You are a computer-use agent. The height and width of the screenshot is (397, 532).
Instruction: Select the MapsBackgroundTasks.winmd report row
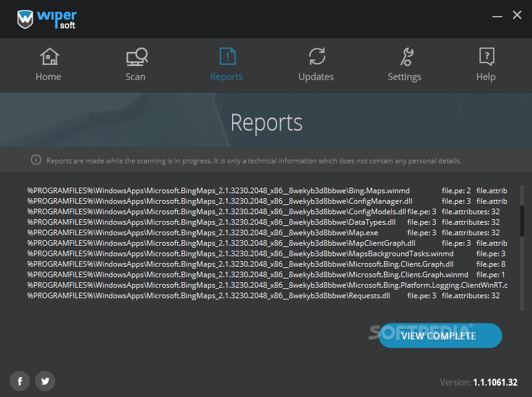pyautogui.click(x=267, y=254)
